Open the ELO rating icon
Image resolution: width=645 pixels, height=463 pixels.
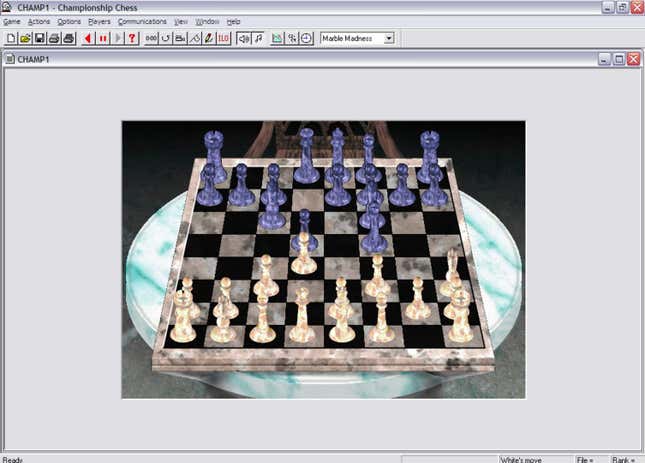[x=224, y=39]
